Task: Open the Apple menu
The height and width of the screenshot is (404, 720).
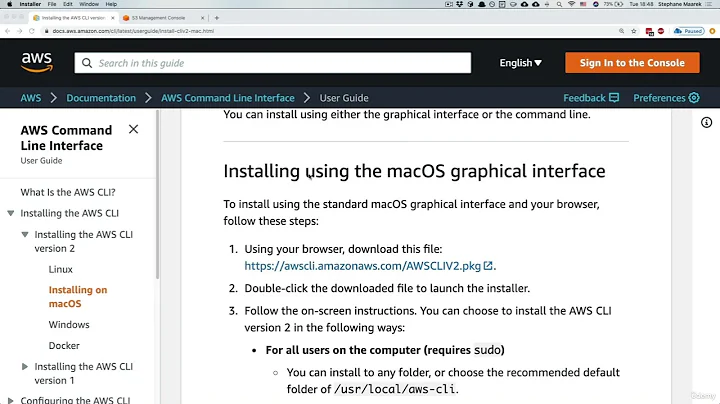Action: coord(9,4)
